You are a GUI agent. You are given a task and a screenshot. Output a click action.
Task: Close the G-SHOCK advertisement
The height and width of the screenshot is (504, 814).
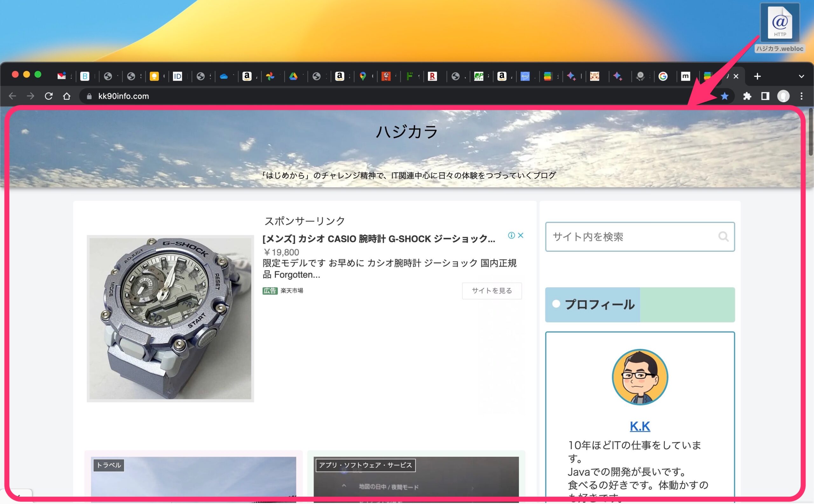point(521,235)
